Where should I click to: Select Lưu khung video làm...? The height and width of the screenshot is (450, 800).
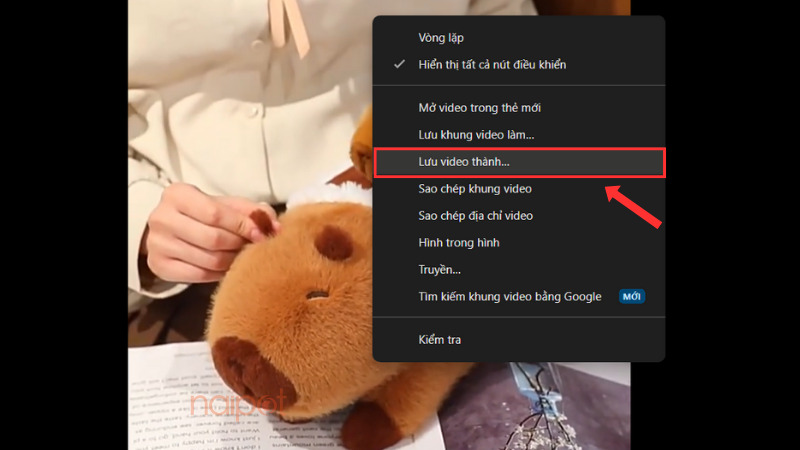(476, 134)
